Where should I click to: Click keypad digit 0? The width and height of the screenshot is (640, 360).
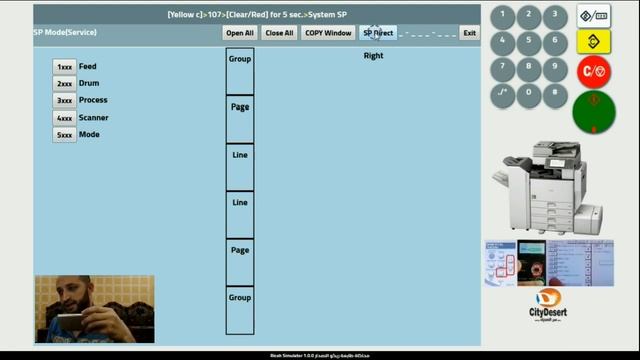point(529,96)
